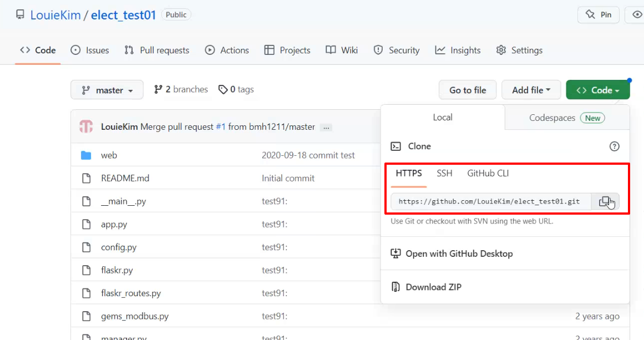Viewport: 644px width, 340px height.
Task: Open pull request #1 link
Action: pyautogui.click(x=221, y=127)
